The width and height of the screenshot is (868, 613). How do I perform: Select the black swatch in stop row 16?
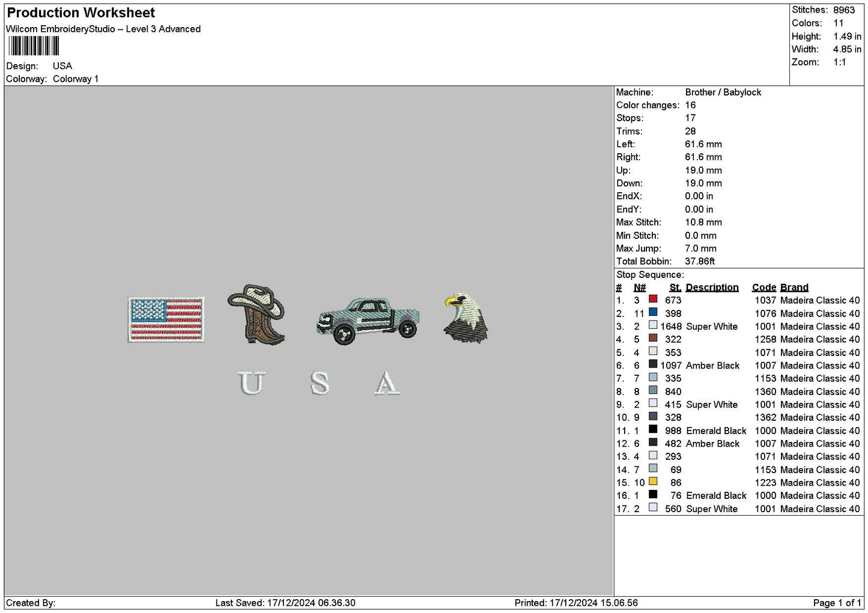(653, 495)
